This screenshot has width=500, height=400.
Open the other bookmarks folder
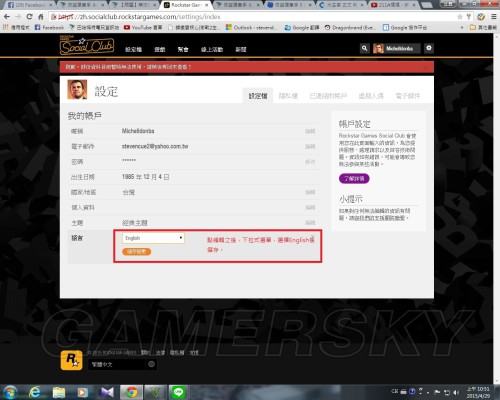click(x=483, y=27)
